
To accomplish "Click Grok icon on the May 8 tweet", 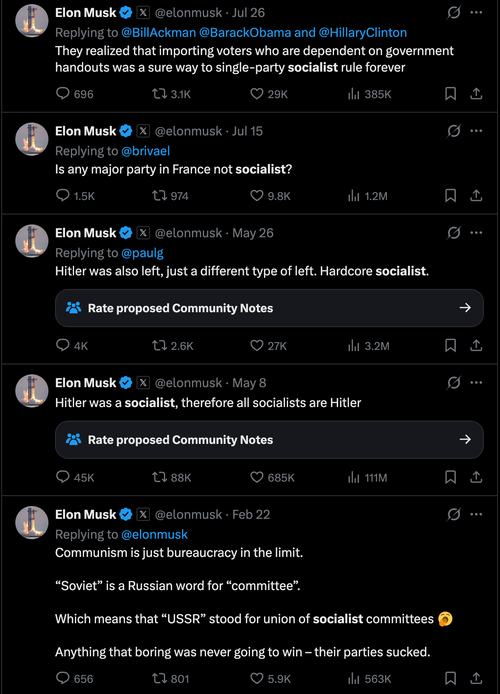I will 454,382.
